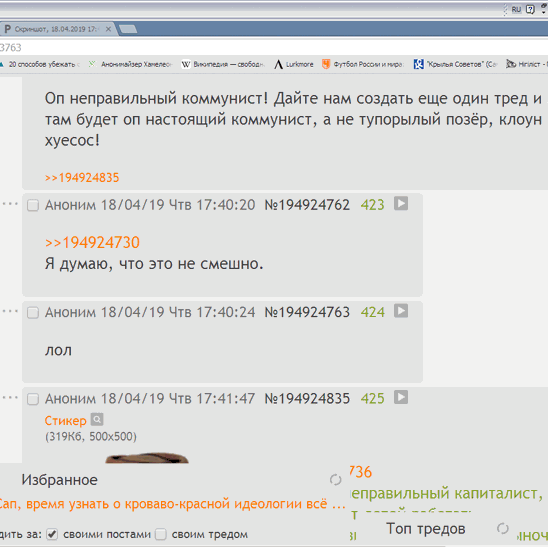Viewport: 548px width, 547px height.
Task: Open options menu for post №194924835
Action: (10, 397)
